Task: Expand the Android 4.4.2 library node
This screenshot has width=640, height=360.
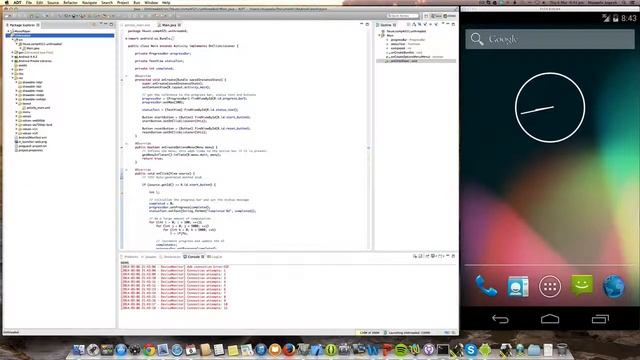Action: coord(12,57)
